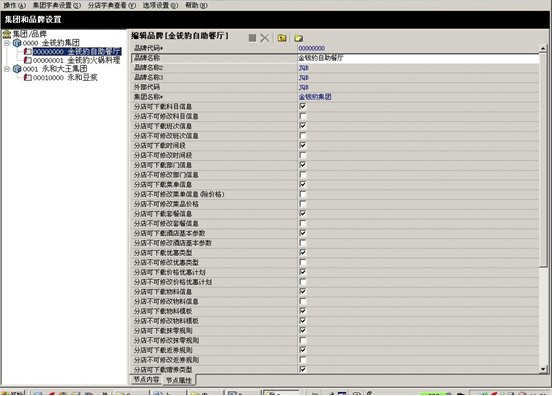This screenshot has height=396, width=552.
Task: Select 00000001 金钱豹火锅料理 in the tree
Action: click(76, 60)
